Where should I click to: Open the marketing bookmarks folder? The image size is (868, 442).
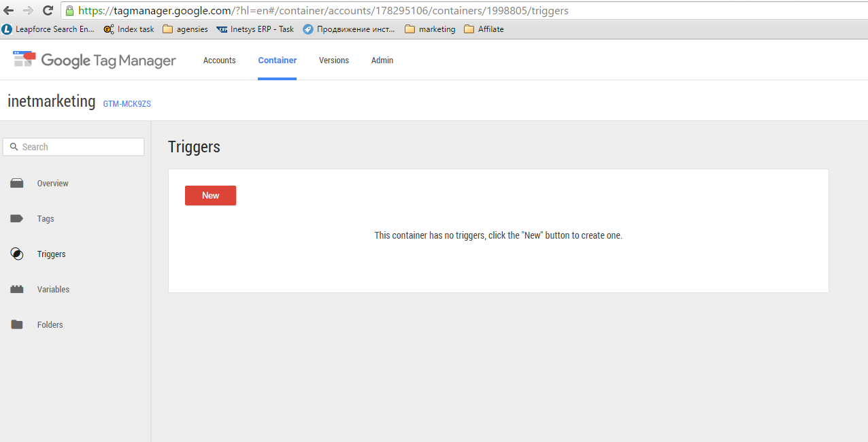pos(430,29)
